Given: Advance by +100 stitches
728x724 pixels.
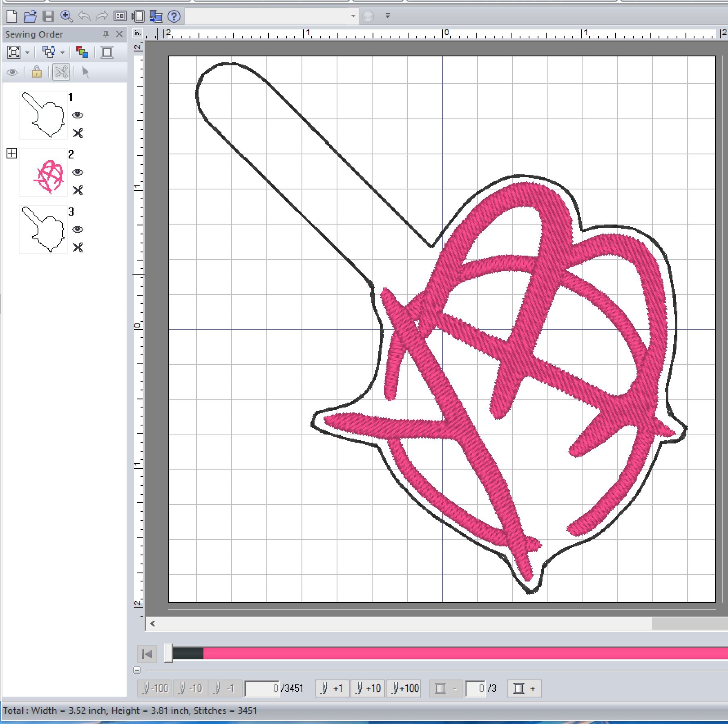Looking at the screenshot, I should point(404,688).
